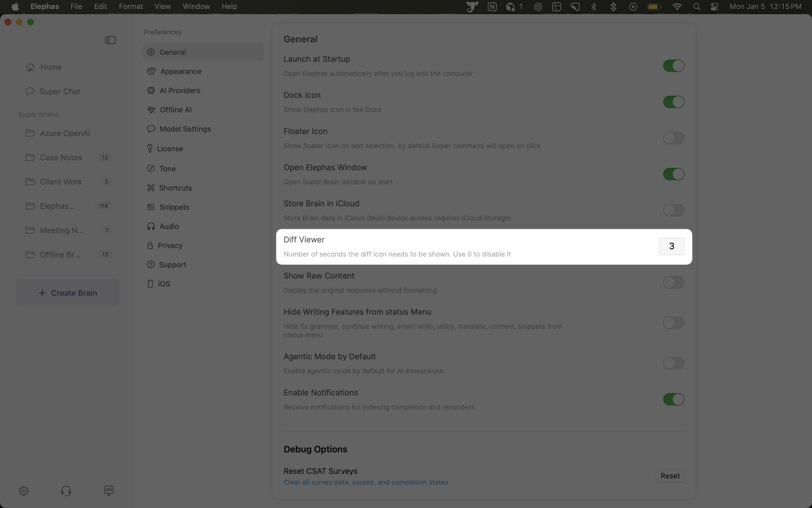Open the Wi-Fi status menu
The image size is (812, 508).
point(677,7)
